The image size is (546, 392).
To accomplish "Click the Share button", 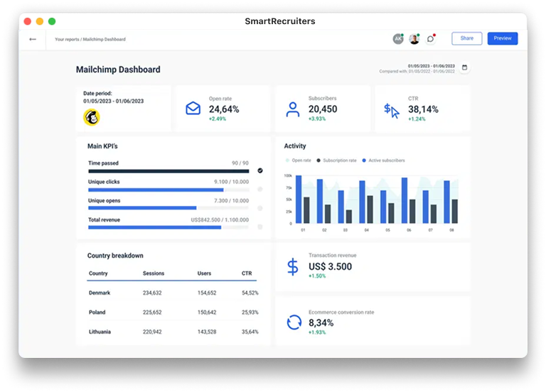I will tap(467, 38).
